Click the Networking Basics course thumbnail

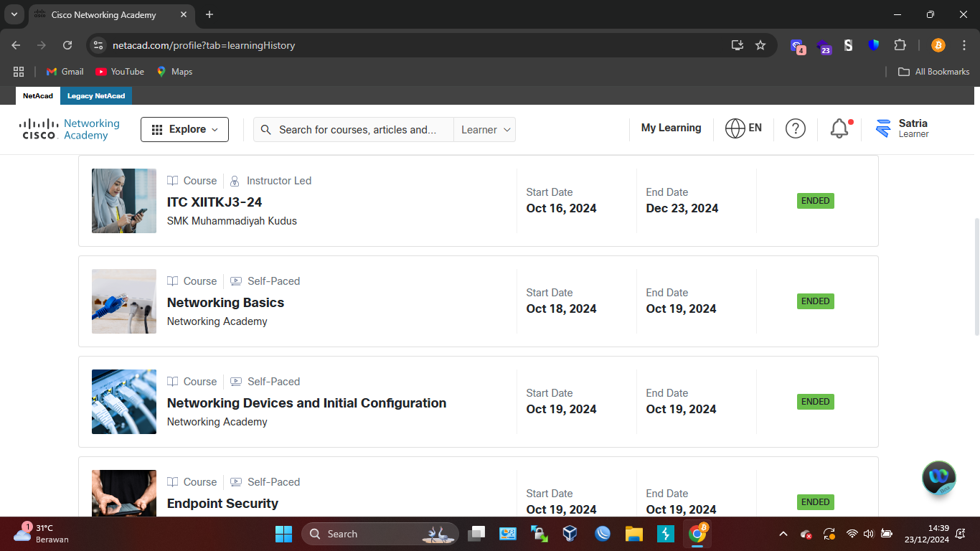tap(124, 301)
